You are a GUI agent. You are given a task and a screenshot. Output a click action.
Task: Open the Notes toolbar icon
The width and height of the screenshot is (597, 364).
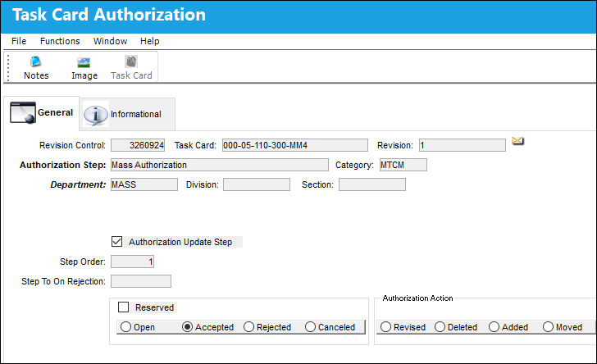(x=36, y=61)
